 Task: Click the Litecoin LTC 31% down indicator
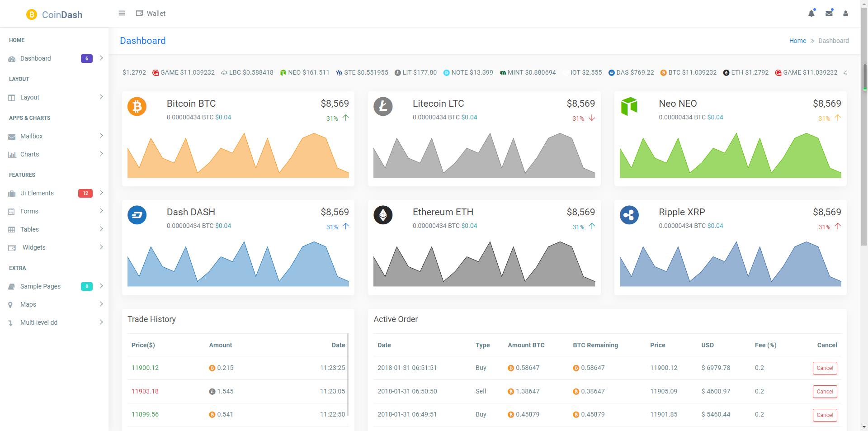pyautogui.click(x=584, y=118)
